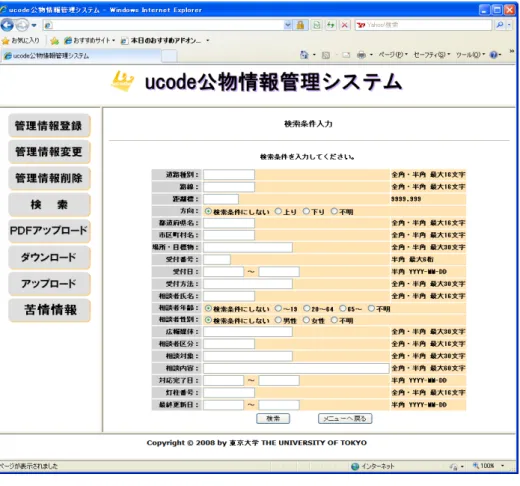Screen dimensions: 520x486
Task: Select 相談者年齢 radio option 20～64
Action: 306,308
